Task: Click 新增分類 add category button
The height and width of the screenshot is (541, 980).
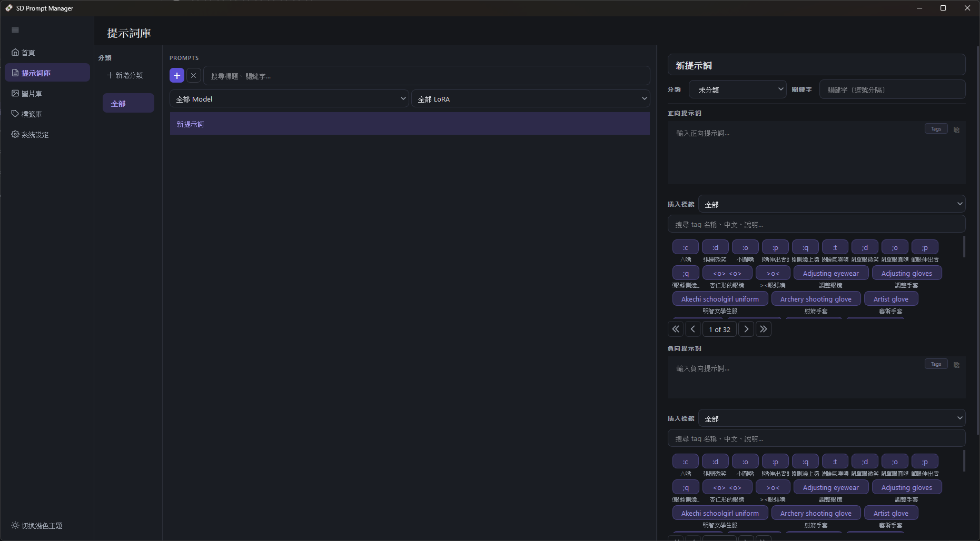Action: [x=125, y=75]
